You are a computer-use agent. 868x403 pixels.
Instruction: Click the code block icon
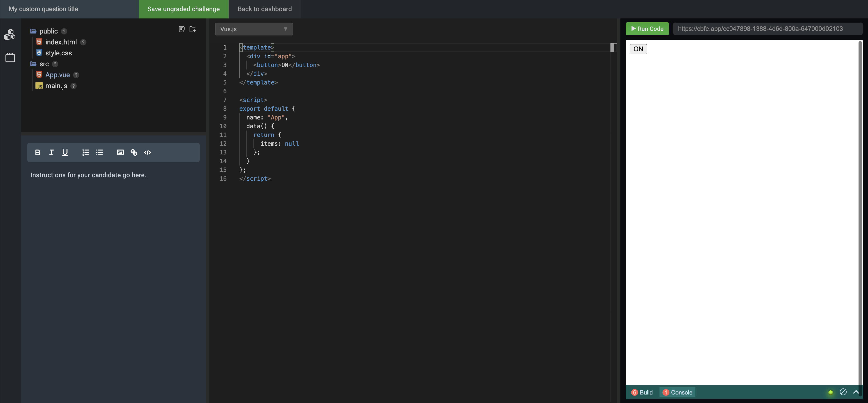point(148,153)
